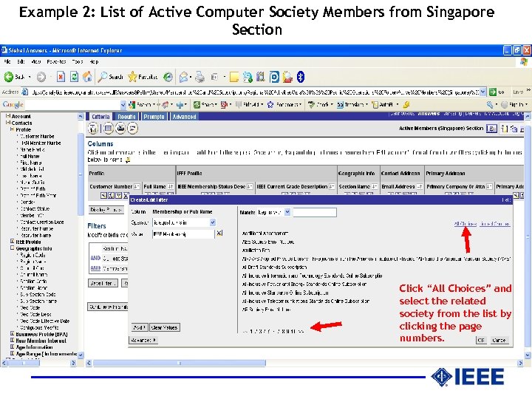Image resolution: width=532 pixels, height=399 pixels.
Task: Collapse the Profile folder in the tree
Action: pos(13,129)
